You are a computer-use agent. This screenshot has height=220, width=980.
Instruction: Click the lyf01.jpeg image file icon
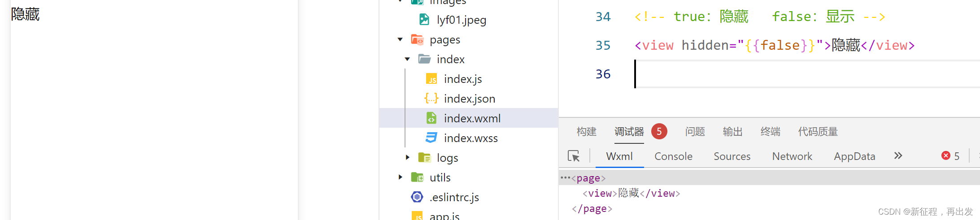point(424,19)
